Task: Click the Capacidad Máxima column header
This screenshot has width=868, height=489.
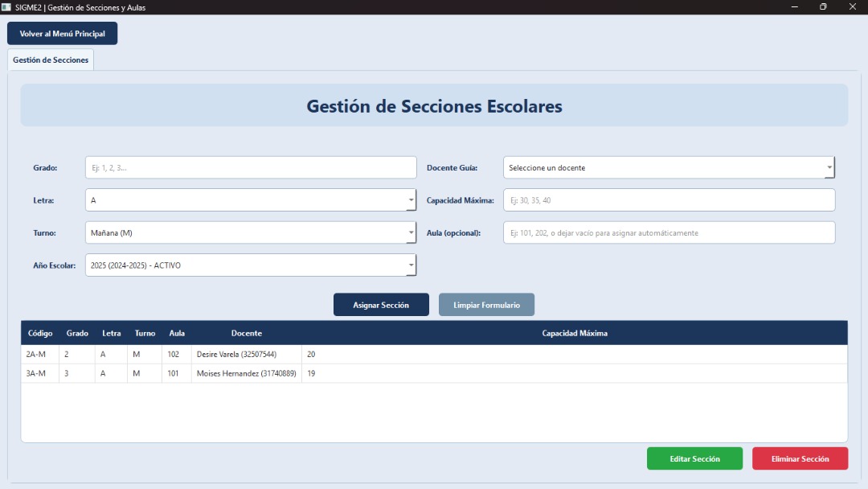Action: pyautogui.click(x=574, y=333)
